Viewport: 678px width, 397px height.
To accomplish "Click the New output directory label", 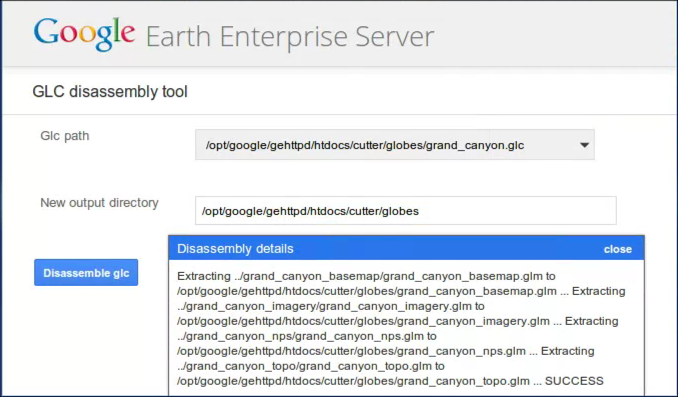I will click(x=99, y=203).
